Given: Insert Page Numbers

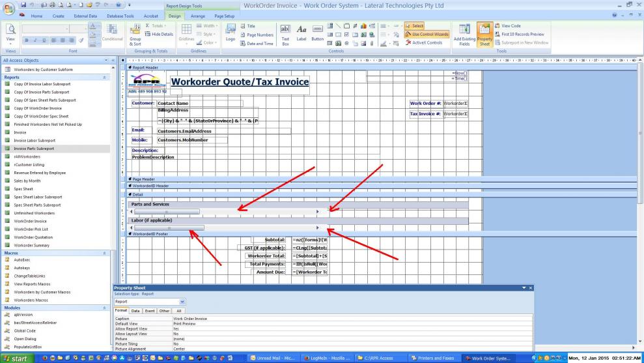Looking at the screenshot, I should pyautogui.click(x=257, y=35).
